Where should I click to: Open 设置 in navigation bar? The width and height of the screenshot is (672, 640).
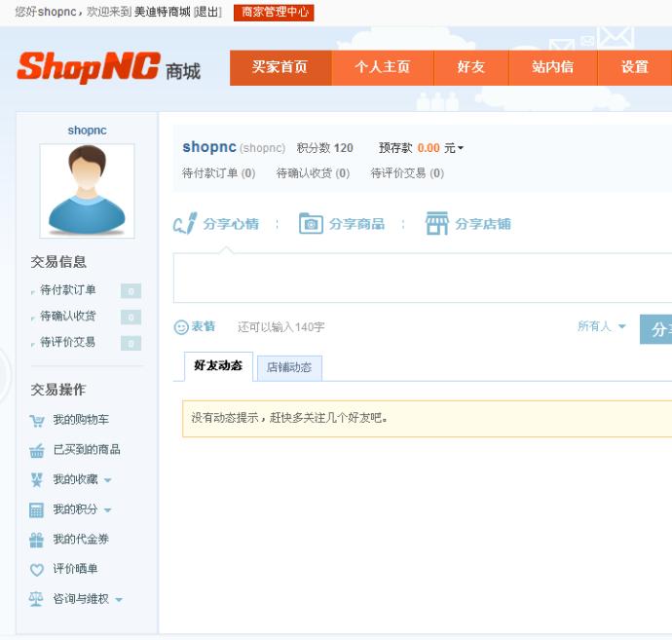coord(635,68)
